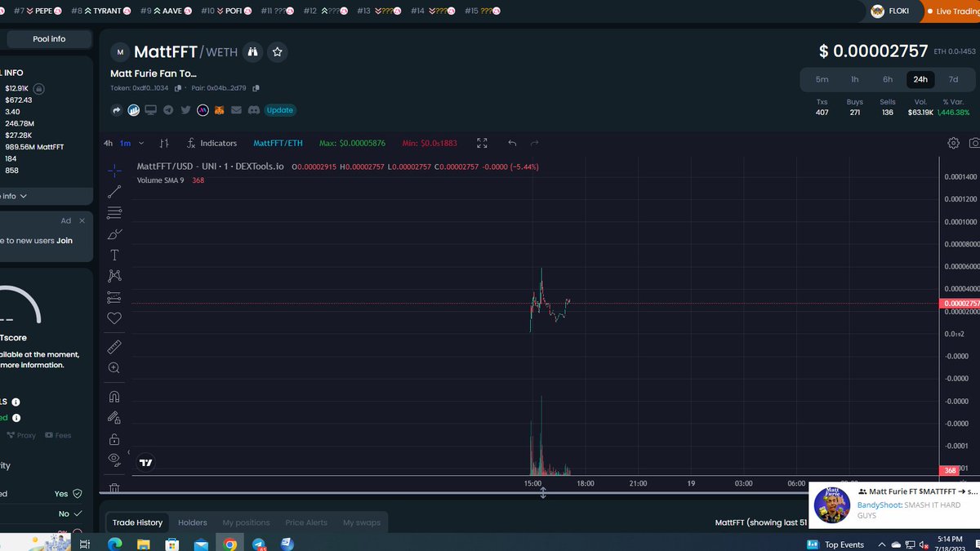The height and width of the screenshot is (551, 980).
Task: Undo the last chart action
Action: [x=512, y=143]
